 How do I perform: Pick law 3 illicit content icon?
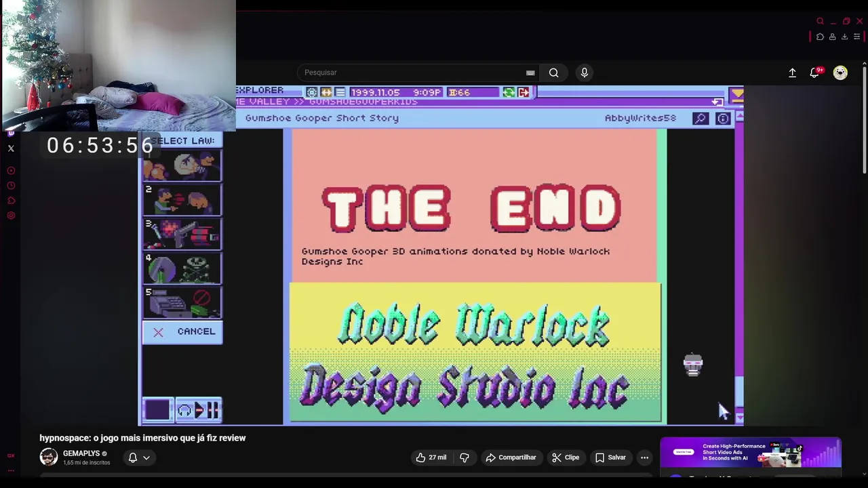coord(182,234)
